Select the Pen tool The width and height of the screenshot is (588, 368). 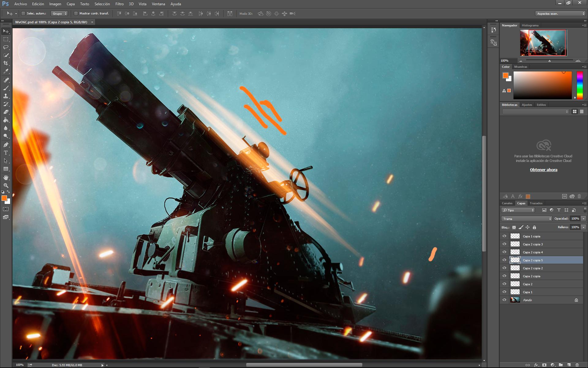[x=6, y=145]
